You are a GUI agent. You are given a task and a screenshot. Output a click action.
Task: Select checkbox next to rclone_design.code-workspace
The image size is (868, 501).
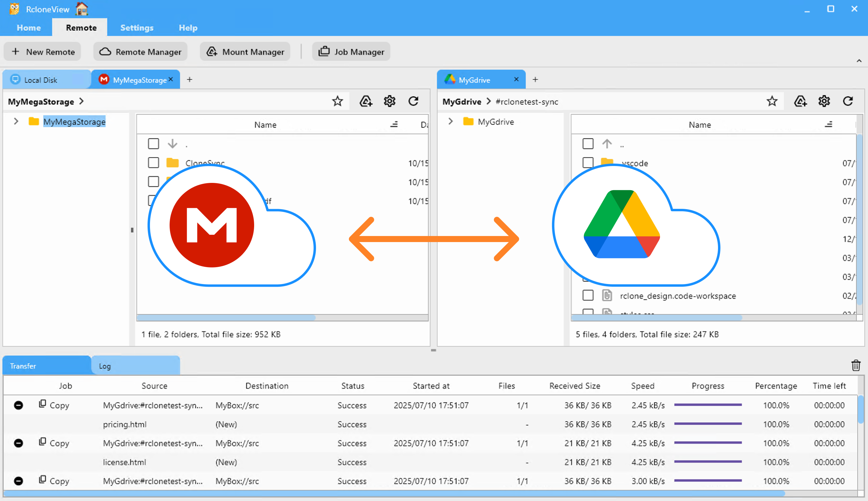pyautogui.click(x=588, y=295)
